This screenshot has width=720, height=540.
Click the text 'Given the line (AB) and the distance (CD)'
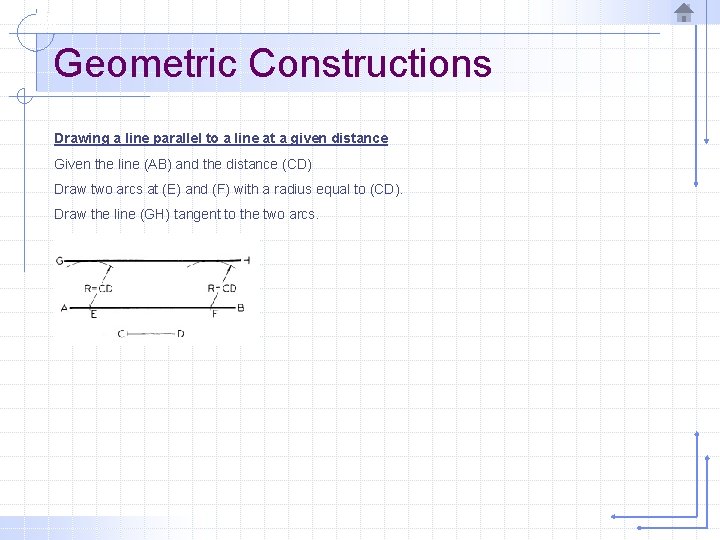tap(183, 164)
